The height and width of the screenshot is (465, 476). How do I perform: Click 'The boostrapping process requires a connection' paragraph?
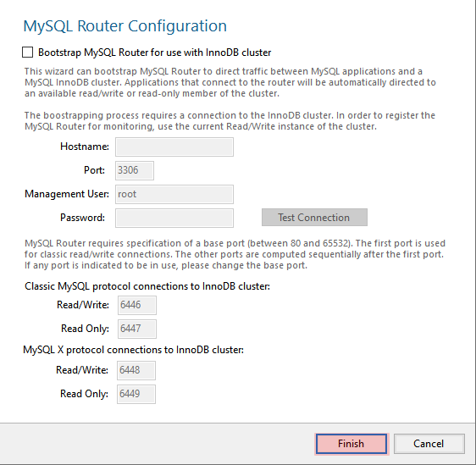[x=230, y=121]
